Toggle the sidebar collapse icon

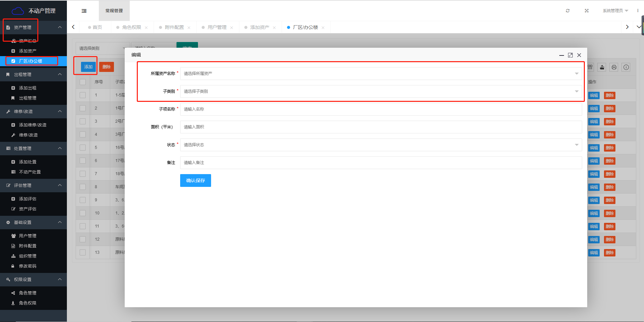(x=84, y=11)
